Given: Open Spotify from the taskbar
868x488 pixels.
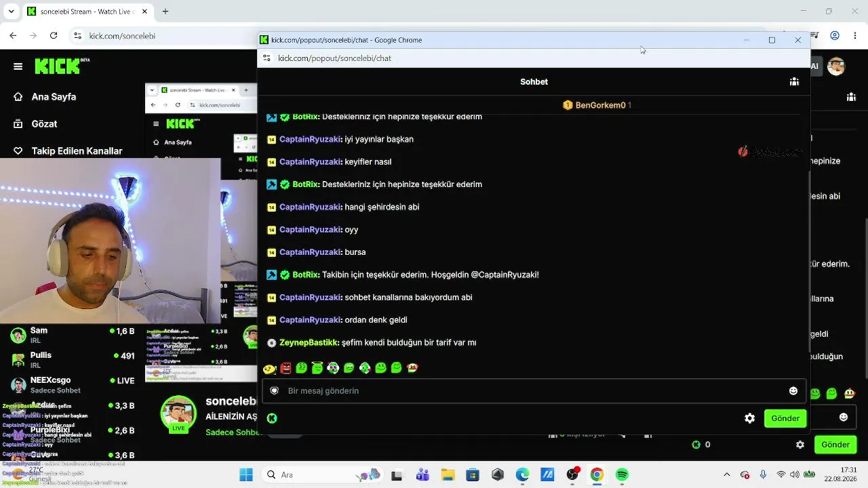Looking at the screenshot, I should coord(622,474).
